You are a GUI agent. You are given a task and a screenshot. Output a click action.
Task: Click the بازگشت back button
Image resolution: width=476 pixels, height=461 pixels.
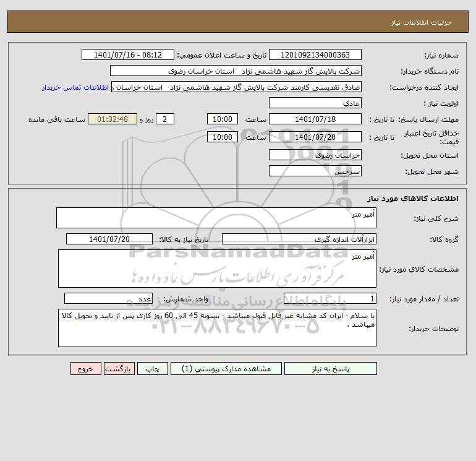[119, 369]
